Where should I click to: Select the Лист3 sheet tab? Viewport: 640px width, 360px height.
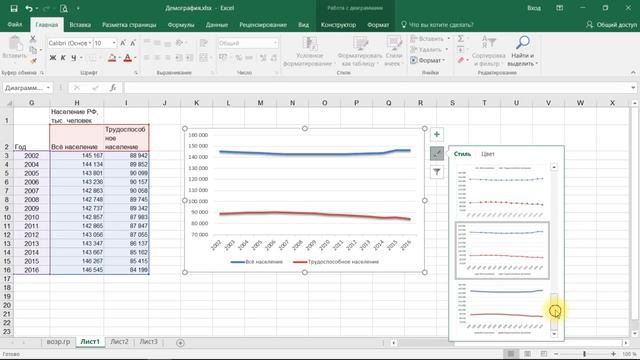(149, 342)
